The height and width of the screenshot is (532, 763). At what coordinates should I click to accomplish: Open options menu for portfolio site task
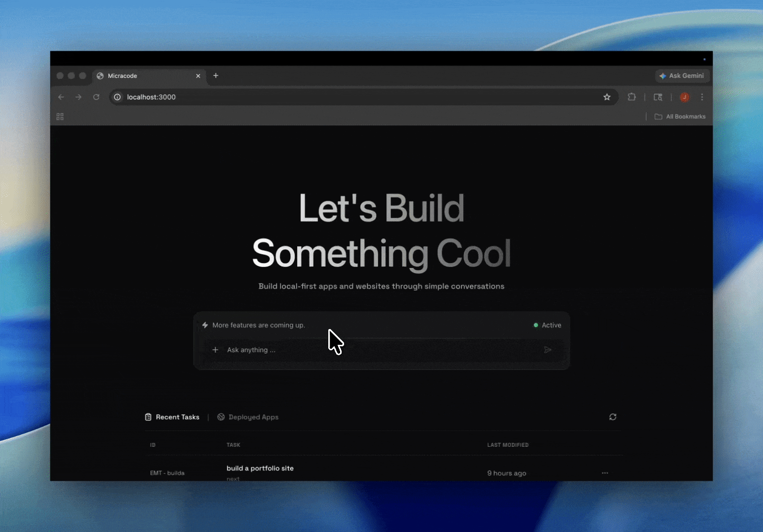click(x=605, y=473)
